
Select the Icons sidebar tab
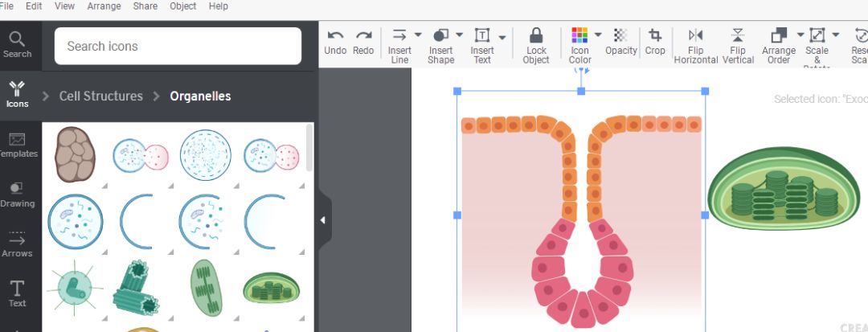click(17, 94)
